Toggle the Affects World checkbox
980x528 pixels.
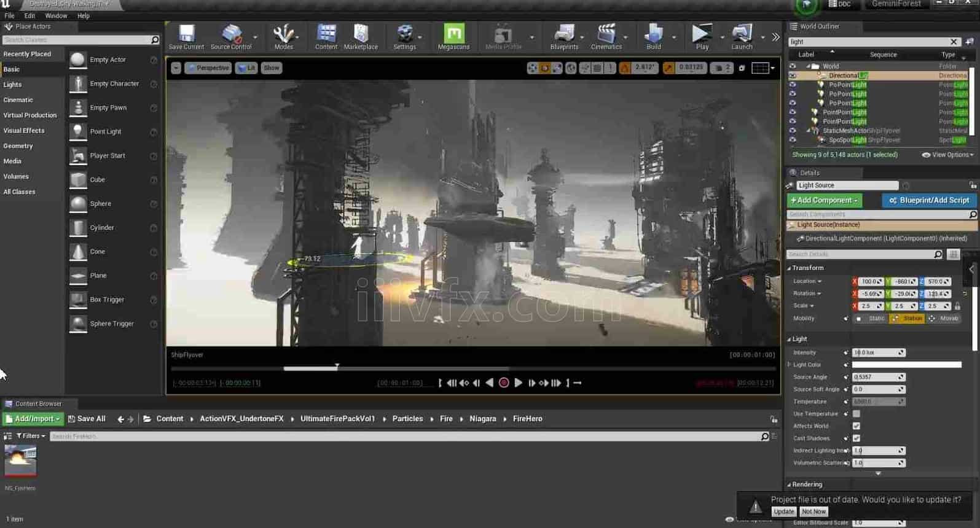857,426
